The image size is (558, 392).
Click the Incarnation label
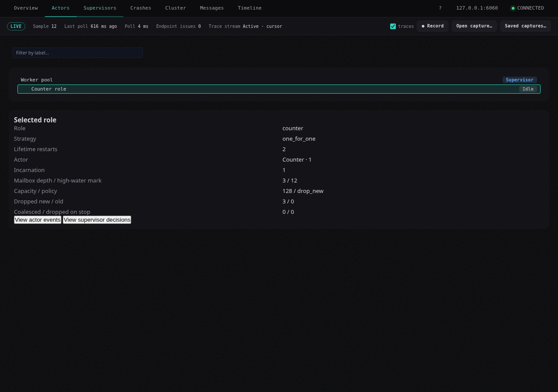[29, 170]
